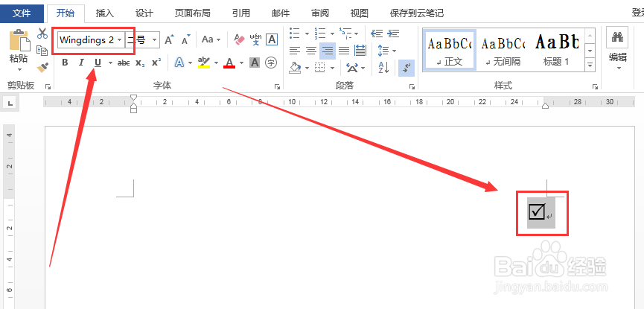Screen dimensions: 644x309
Task: Apply character shading icon
Action: 255,63
